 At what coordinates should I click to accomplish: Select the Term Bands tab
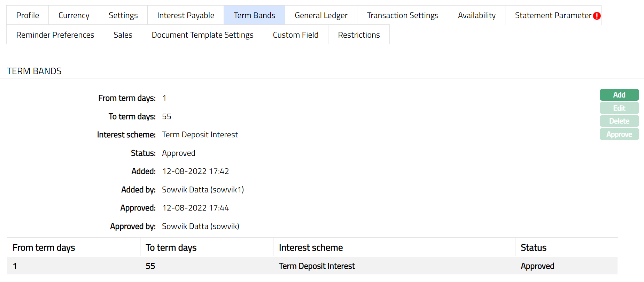click(x=254, y=15)
